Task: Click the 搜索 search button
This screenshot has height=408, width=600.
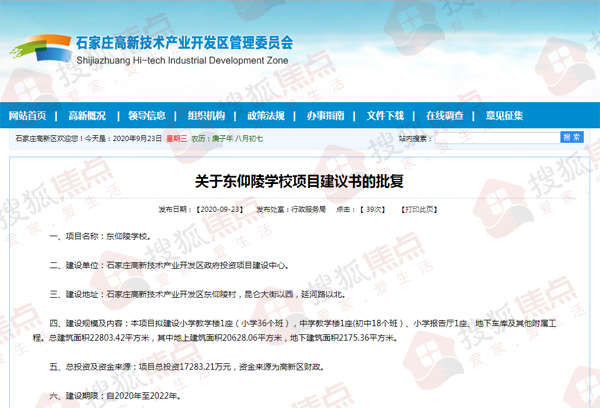Action: click(x=572, y=137)
